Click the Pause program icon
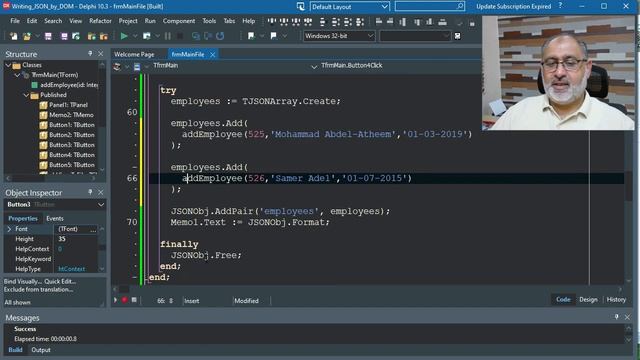Screen dimensions: 640x360 pyautogui.click(x=168, y=36)
